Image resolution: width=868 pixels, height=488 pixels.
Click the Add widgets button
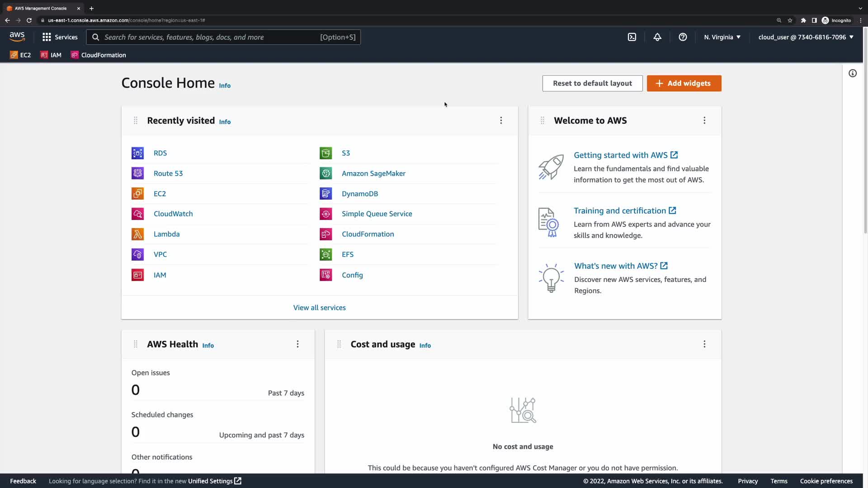[x=684, y=83]
